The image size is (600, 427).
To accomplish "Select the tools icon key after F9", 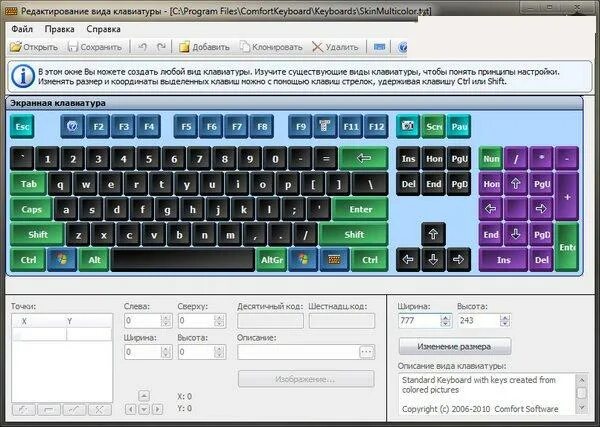I will (x=325, y=126).
